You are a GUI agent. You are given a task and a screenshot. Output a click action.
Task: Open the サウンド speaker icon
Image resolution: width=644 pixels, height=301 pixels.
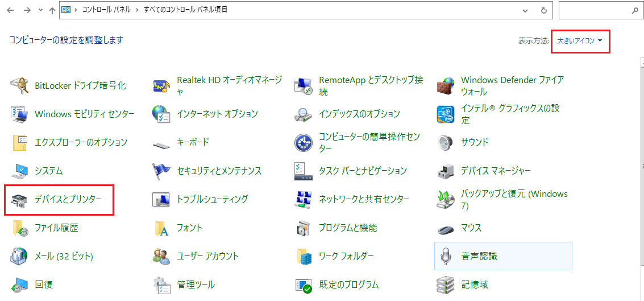(x=446, y=142)
